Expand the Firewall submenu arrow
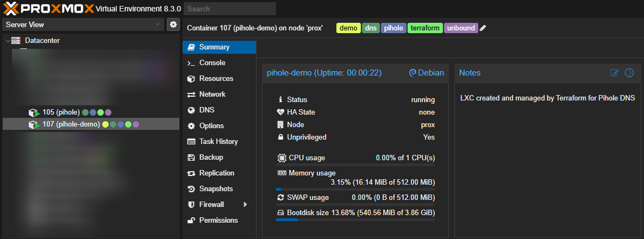Screen dimensions: 644x239 pyautogui.click(x=245, y=205)
